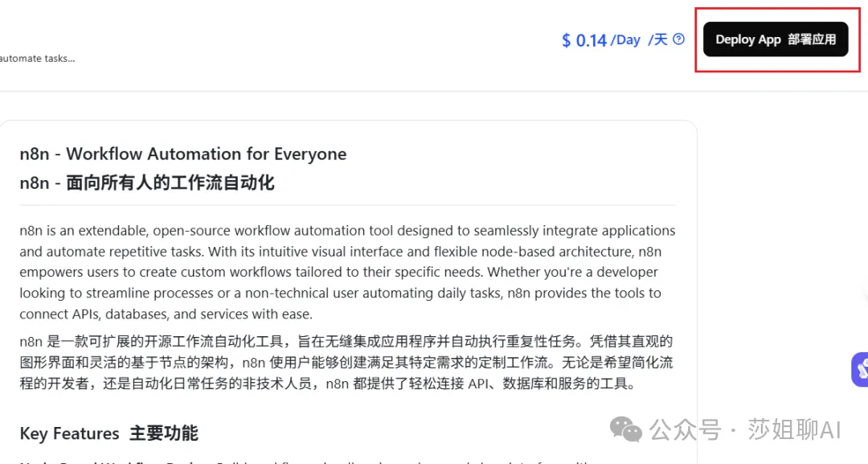Image resolution: width=868 pixels, height=464 pixels.
Task: Click the Deploy App 部署应用 button
Action: (776, 39)
